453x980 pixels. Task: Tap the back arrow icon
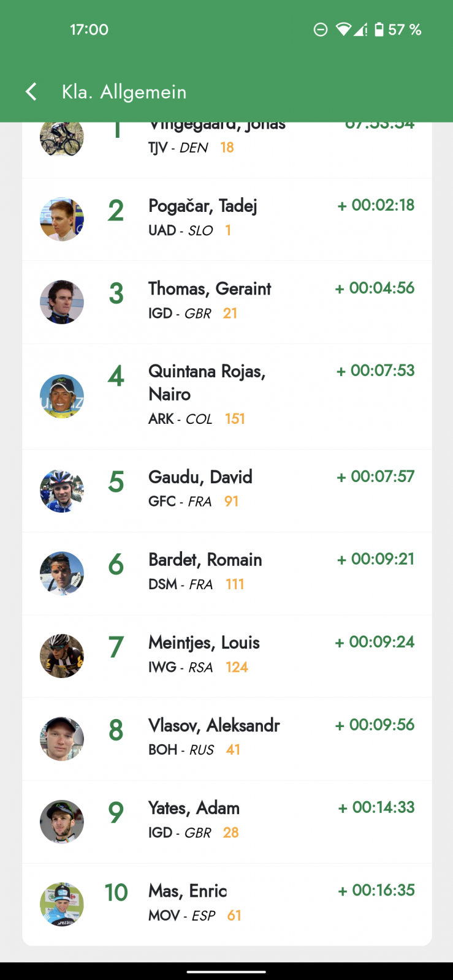click(31, 92)
